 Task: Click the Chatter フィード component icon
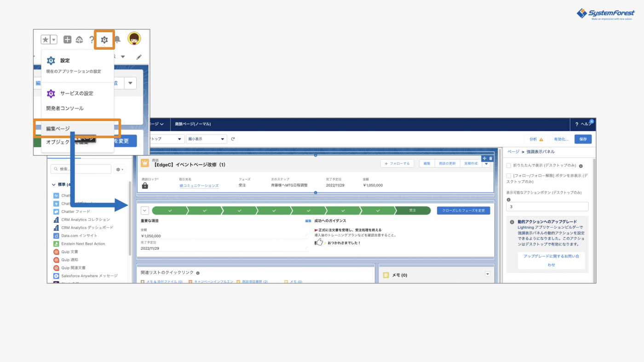tap(56, 212)
